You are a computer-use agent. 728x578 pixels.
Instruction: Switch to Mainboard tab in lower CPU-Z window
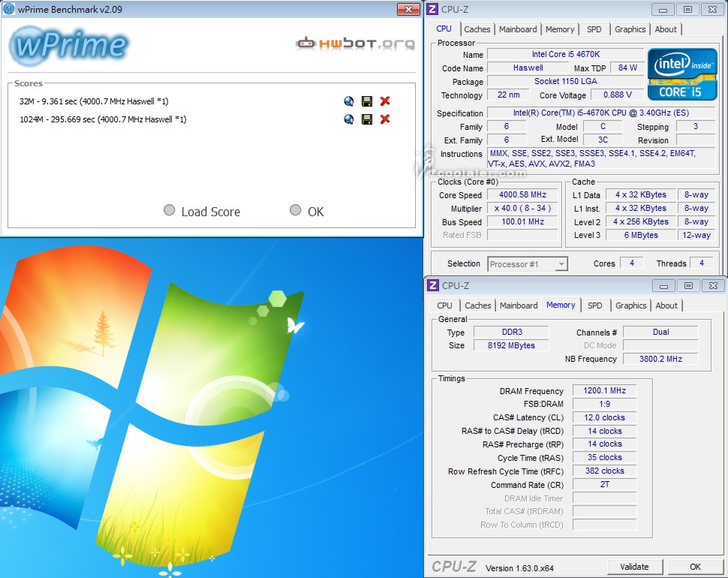519,306
